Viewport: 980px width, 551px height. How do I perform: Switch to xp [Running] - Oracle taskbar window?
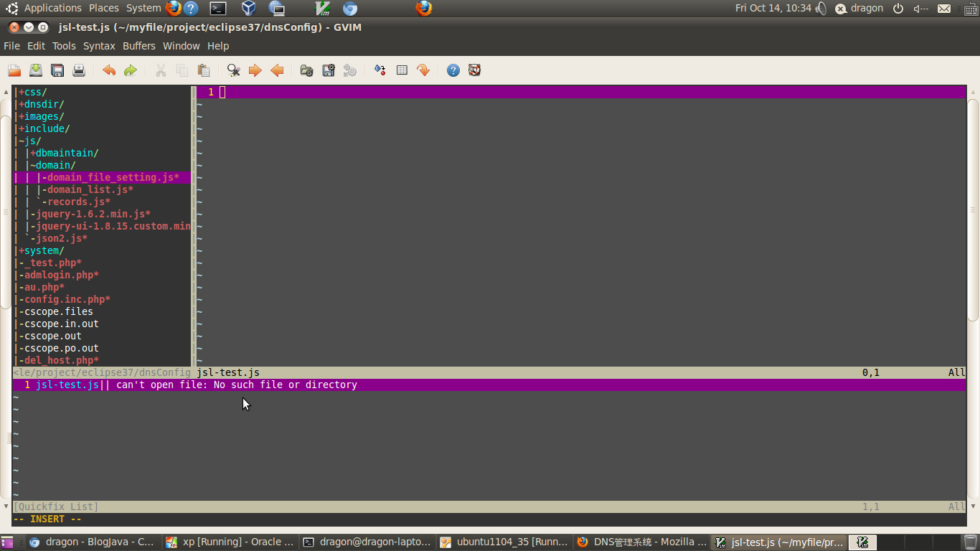pyautogui.click(x=230, y=542)
